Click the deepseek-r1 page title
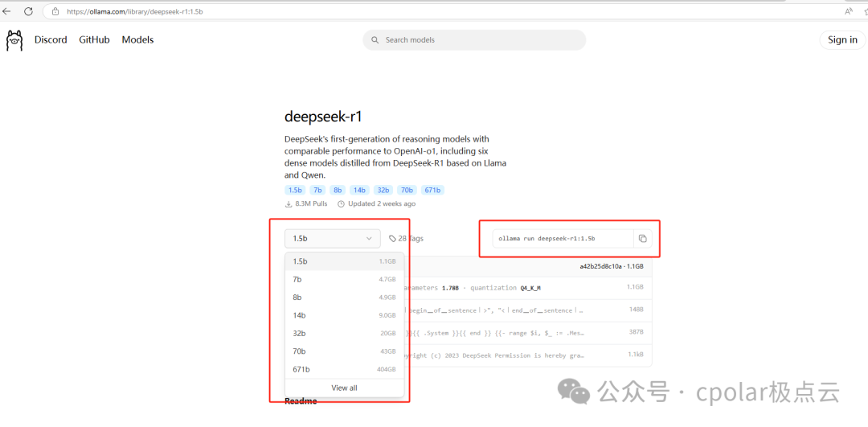This screenshot has width=868, height=427. coord(323,117)
